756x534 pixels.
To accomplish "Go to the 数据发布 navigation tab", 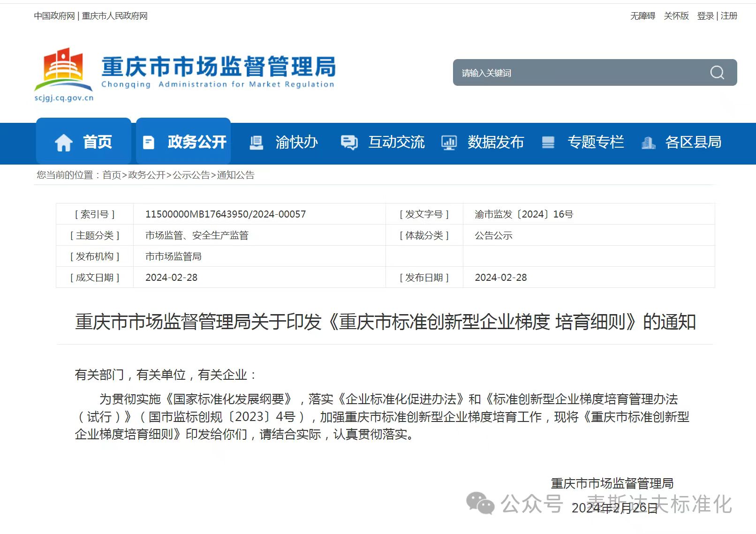I will pos(495,142).
